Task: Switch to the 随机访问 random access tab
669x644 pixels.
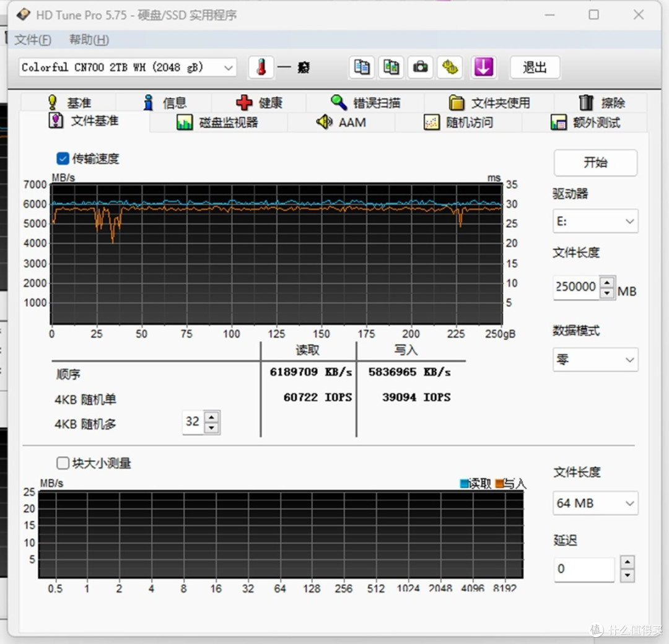Action: pyautogui.click(x=458, y=123)
